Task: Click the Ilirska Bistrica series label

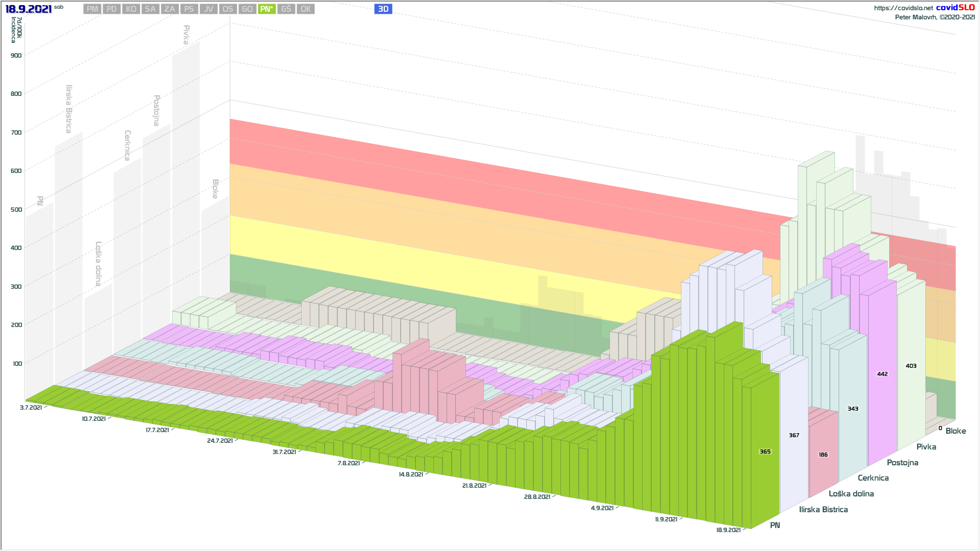Action: tap(823, 509)
